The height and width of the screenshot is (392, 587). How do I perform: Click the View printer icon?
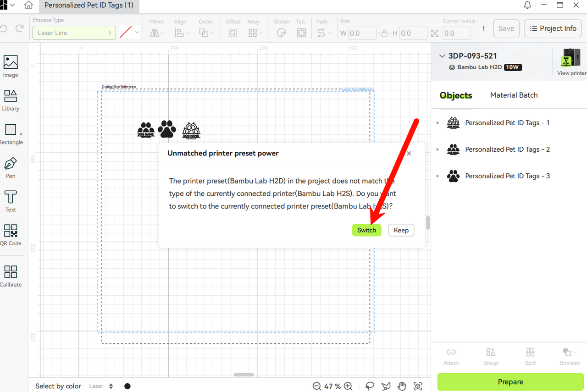571,62
